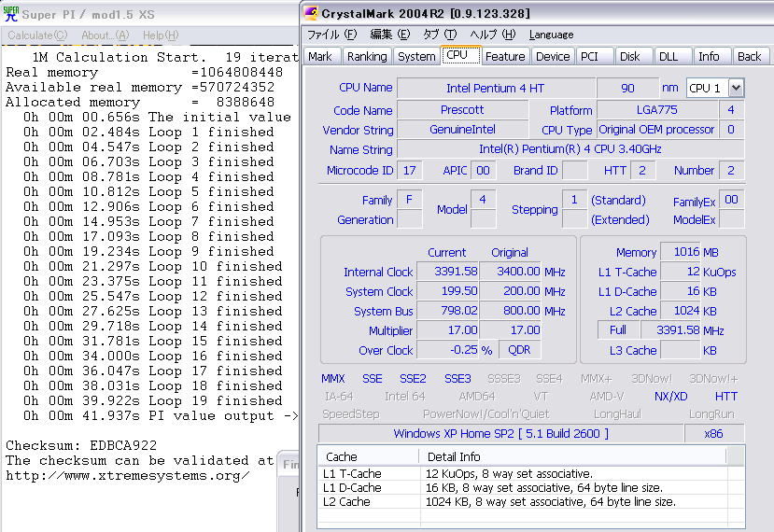The height and width of the screenshot is (532, 774).
Task: Click the PI value output line
Action: (161, 416)
